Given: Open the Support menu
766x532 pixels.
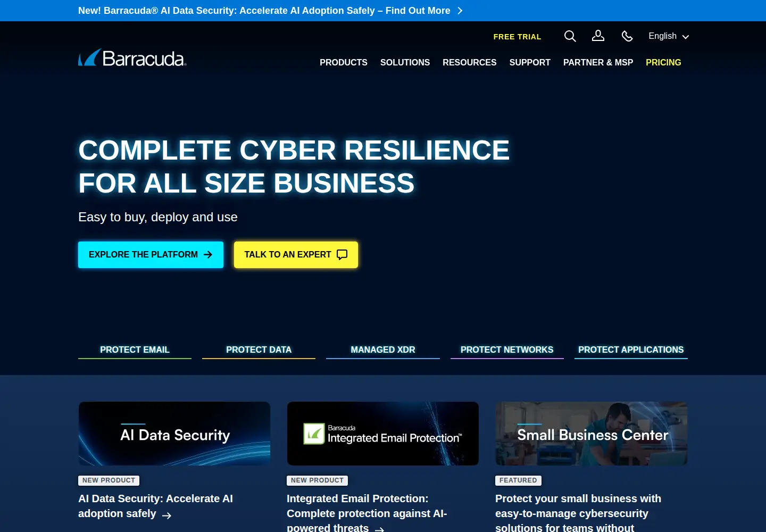Looking at the screenshot, I should pyautogui.click(x=530, y=62).
